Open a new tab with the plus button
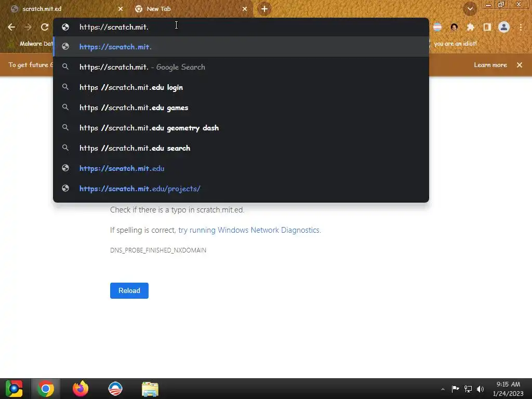This screenshot has width=532, height=399. [264, 9]
